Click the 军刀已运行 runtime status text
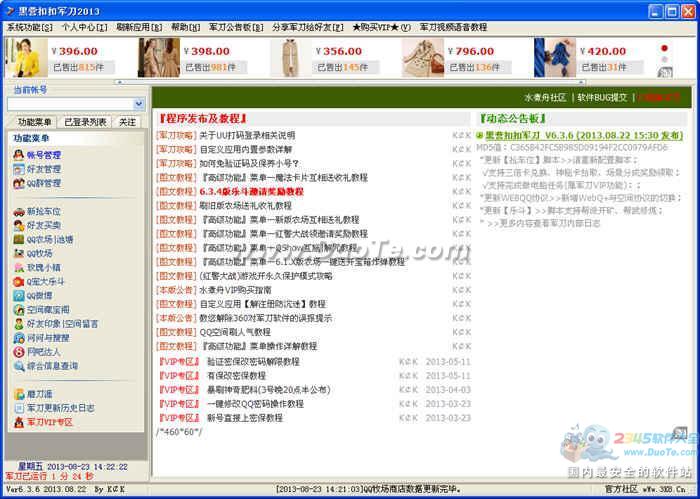The image size is (700, 499). pyautogui.click(x=50, y=476)
